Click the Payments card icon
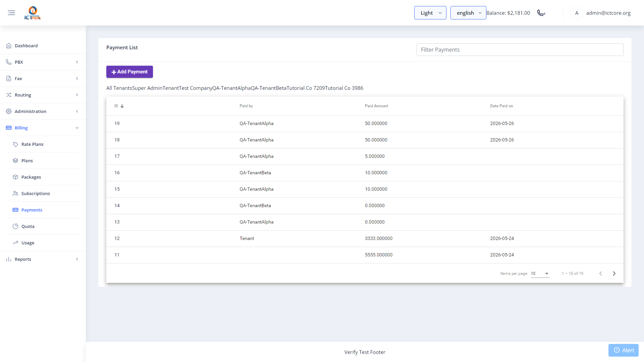 15,210
